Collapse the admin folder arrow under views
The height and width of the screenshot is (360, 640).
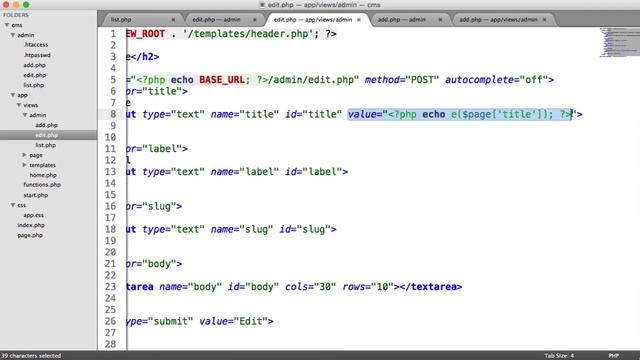(25, 115)
